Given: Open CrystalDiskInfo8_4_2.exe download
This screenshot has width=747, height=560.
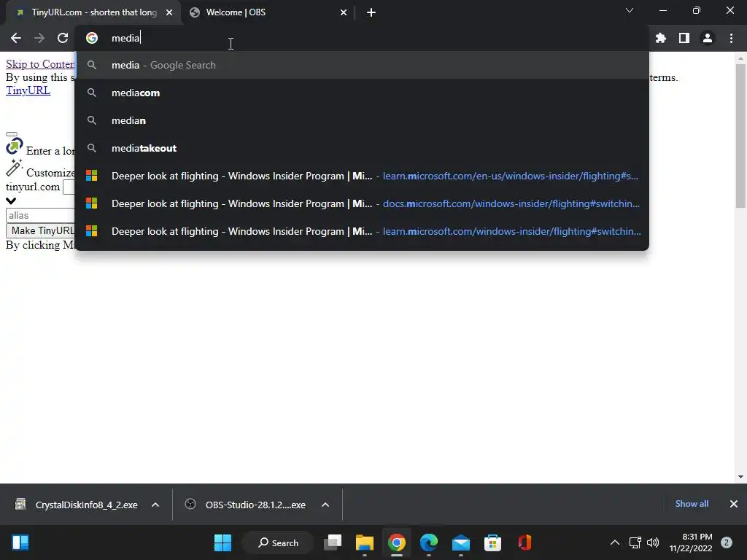Looking at the screenshot, I should (77, 505).
